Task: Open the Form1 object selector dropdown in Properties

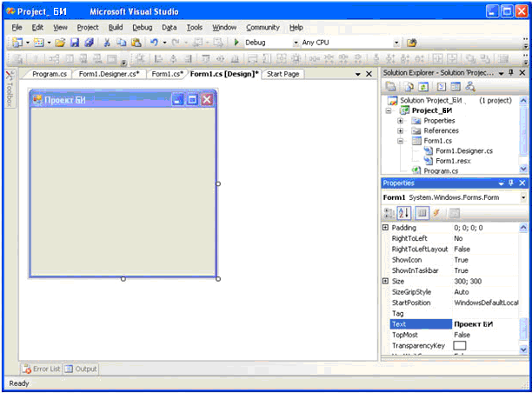Action: click(x=523, y=197)
